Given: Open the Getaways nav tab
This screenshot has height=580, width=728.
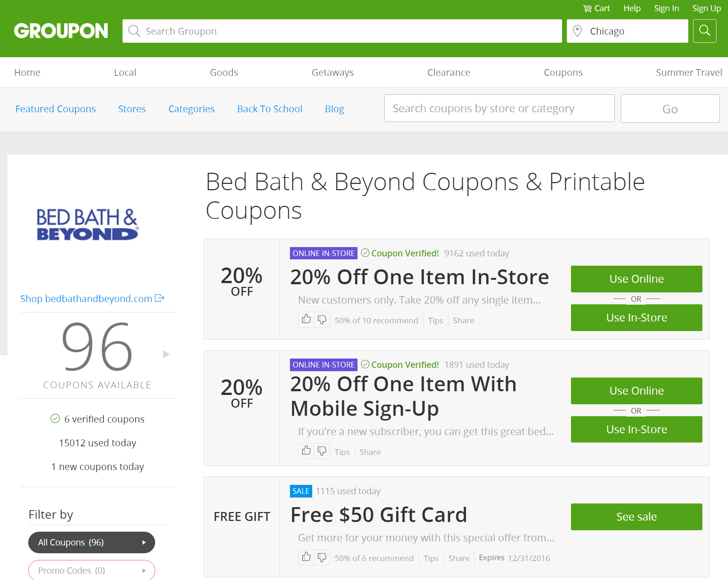Looking at the screenshot, I should [x=333, y=72].
